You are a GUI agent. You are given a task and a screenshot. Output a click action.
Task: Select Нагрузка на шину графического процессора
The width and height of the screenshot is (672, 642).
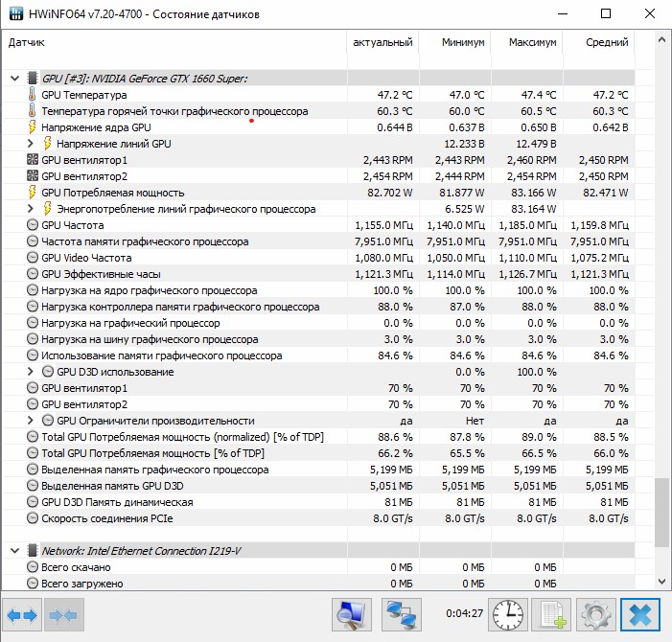(x=318, y=339)
